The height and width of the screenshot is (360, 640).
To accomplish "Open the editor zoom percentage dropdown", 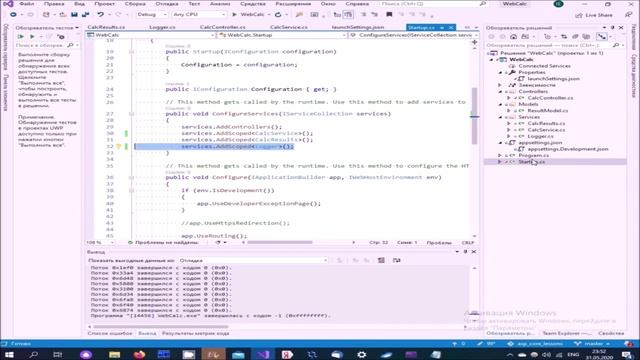I will (100, 242).
